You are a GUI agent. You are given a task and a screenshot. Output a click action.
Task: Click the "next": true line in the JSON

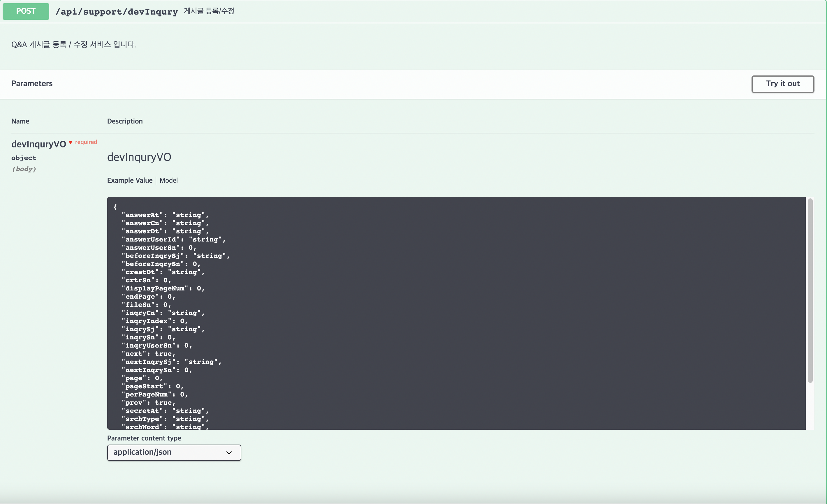(148, 354)
